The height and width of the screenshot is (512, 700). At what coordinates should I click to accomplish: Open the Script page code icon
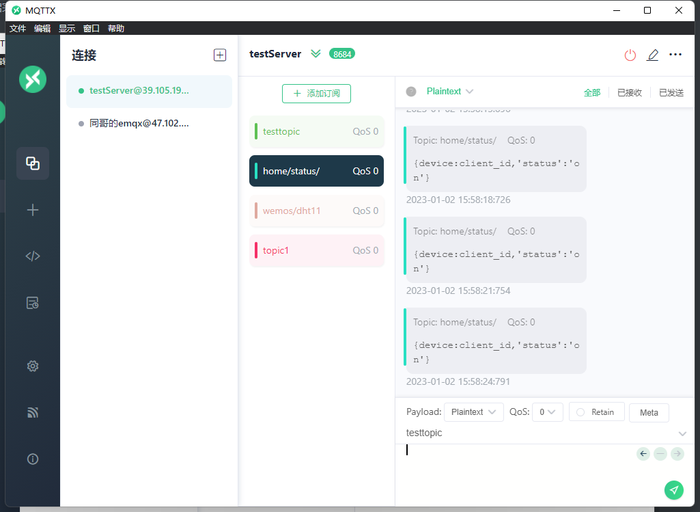[x=33, y=256]
